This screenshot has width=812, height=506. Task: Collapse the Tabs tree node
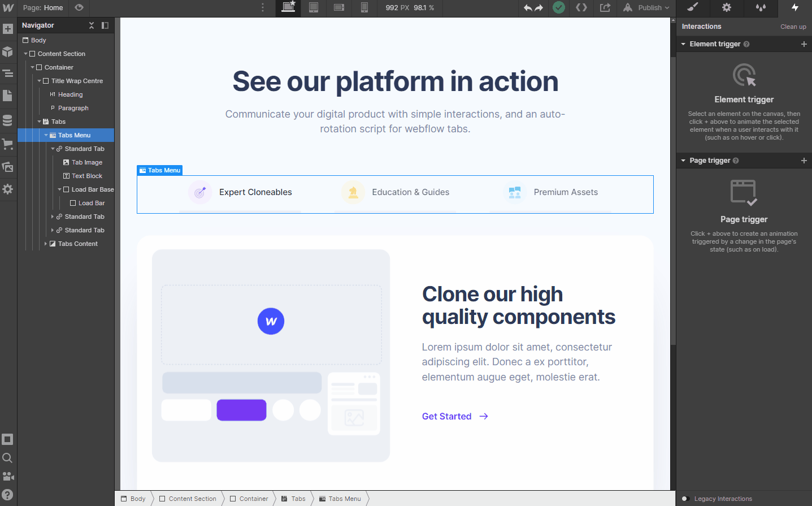(40, 122)
